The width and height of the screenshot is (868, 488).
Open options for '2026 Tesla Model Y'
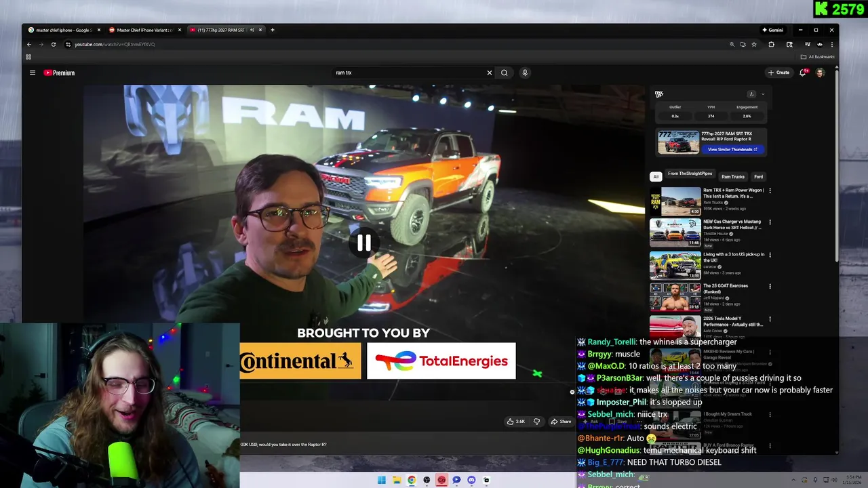770,319
